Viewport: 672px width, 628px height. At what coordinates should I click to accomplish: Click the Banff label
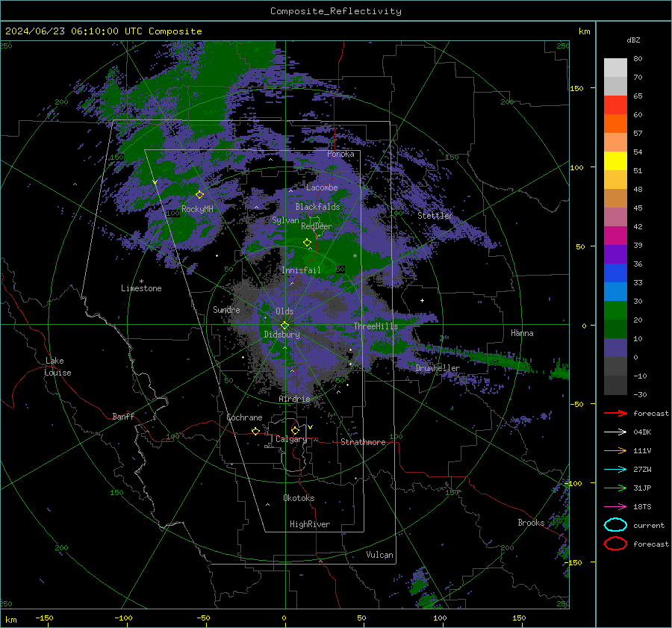tap(123, 416)
